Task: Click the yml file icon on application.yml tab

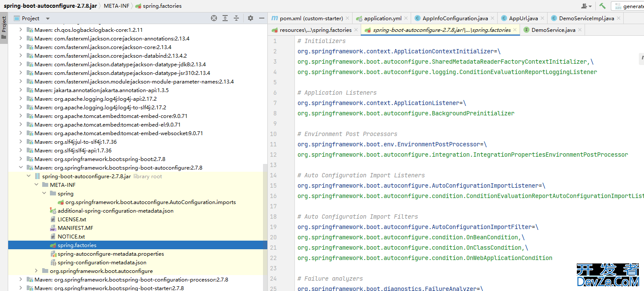Action: [359, 19]
